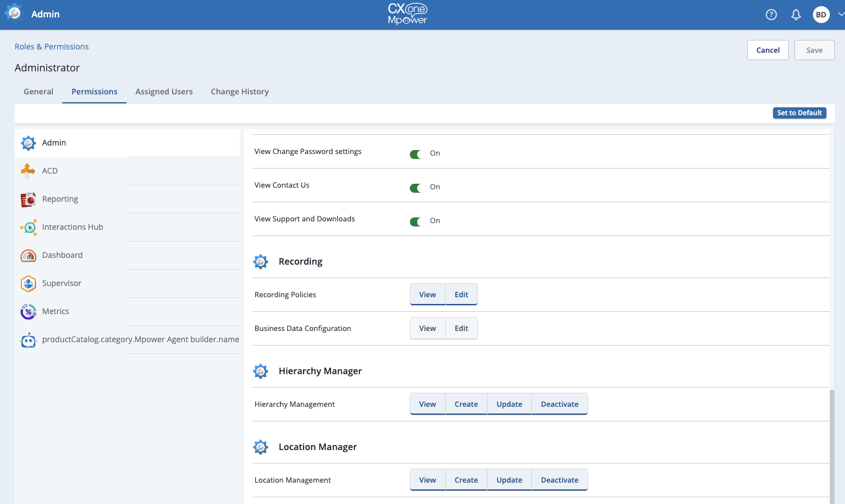Expand the BD user profile dropdown arrow
The width and height of the screenshot is (845, 504).
pos(841,15)
